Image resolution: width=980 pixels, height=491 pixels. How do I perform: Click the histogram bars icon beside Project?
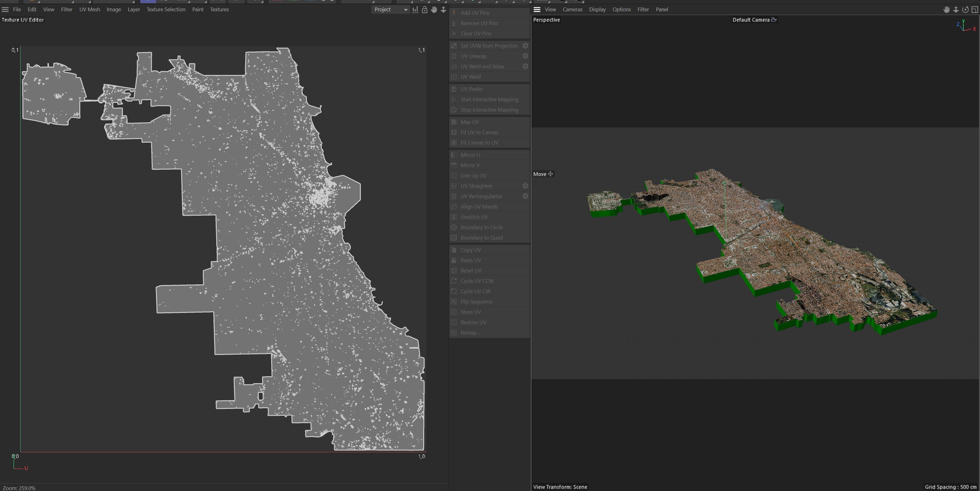pos(415,9)
